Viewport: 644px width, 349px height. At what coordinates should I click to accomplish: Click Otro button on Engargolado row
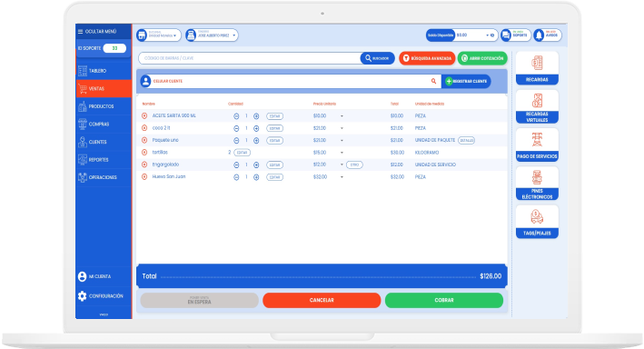click(x=354, y=165)
